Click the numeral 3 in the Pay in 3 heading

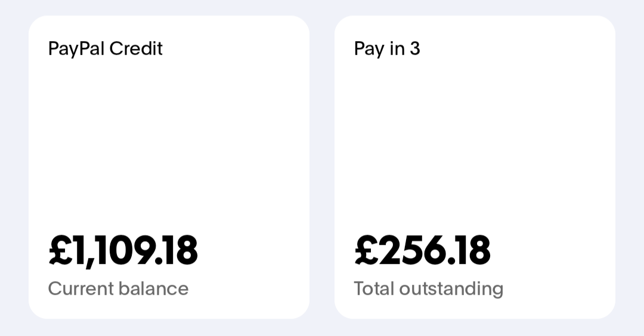pyautogui.click(x=415, y=48)
